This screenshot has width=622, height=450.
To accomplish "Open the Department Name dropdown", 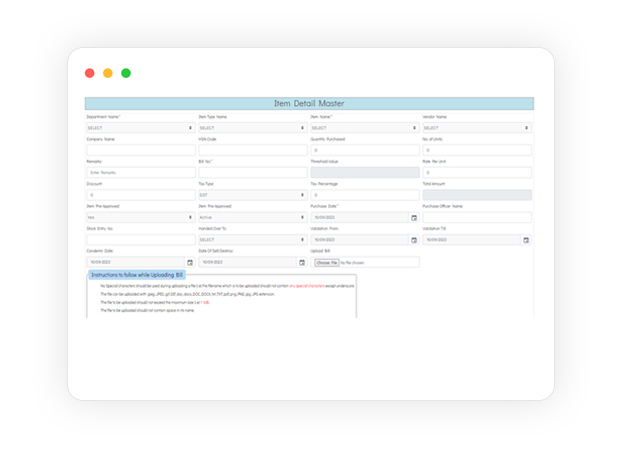I will [141, 128].
